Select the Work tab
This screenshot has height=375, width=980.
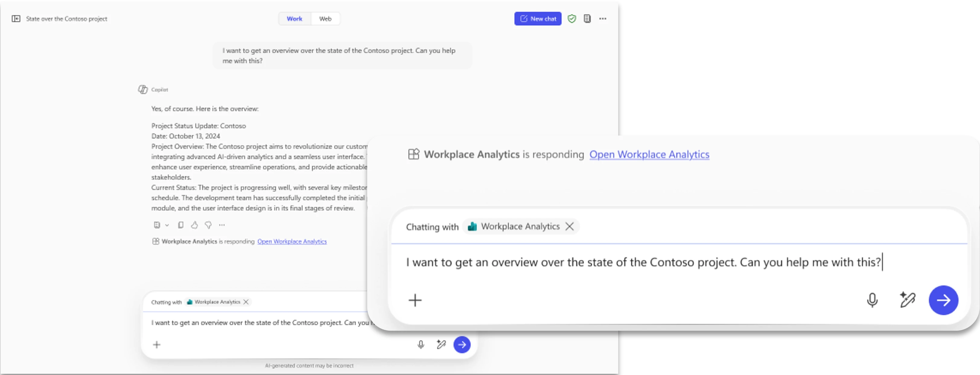pos(294,18)
